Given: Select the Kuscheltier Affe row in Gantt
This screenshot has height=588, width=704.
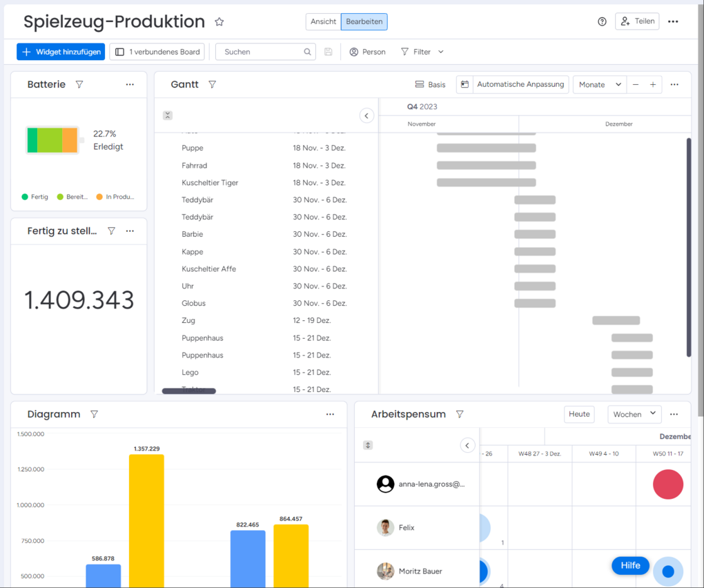Looking at the screenshot, I should pyautogui.click(x=266, y=269).
